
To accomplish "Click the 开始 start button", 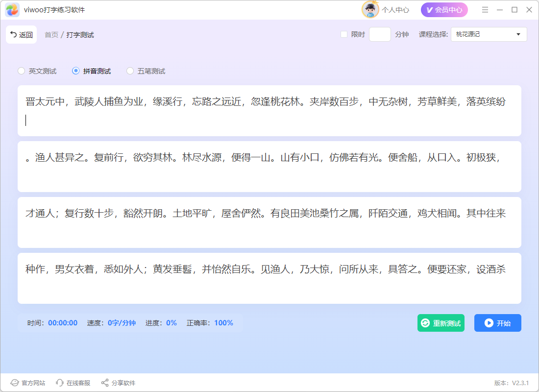I will coord(497,323).
